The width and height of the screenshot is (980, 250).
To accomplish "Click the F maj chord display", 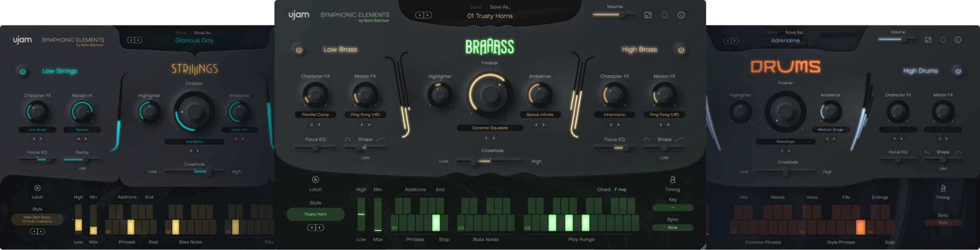I will coord(620,190).
